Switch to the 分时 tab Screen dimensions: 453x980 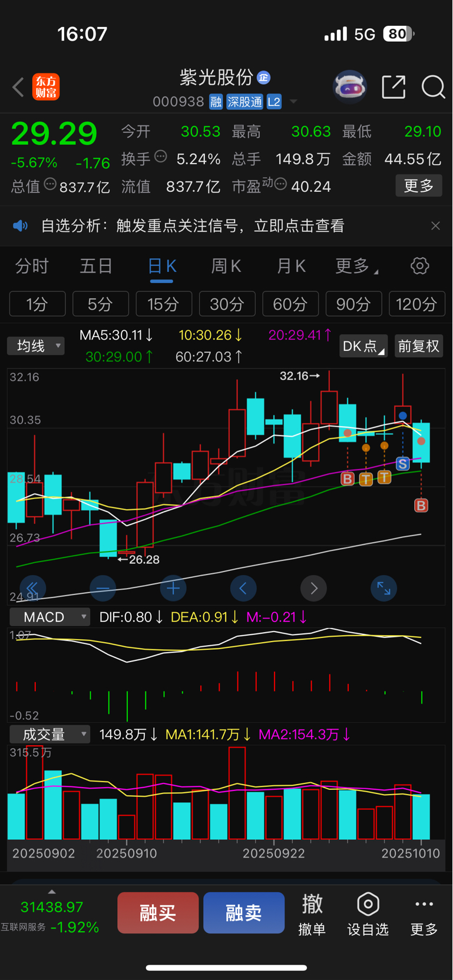[32, 266]
